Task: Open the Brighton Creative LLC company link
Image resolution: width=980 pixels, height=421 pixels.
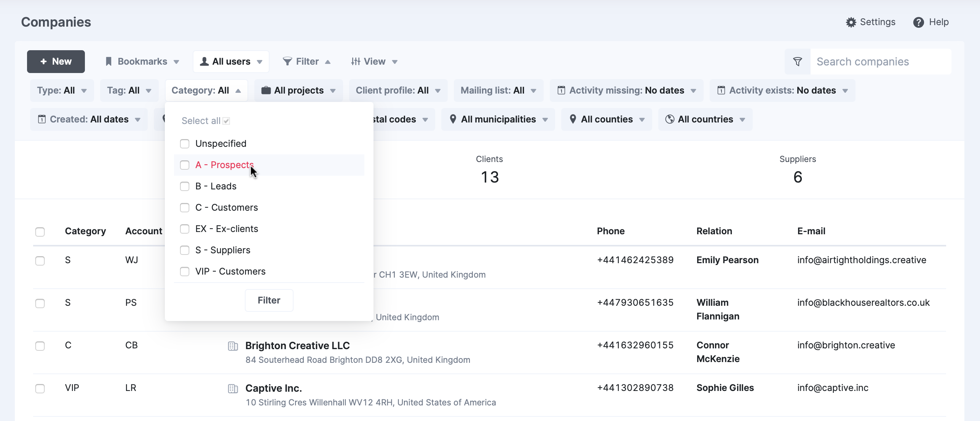Action: pyautogui.click(x=297, y=346)
